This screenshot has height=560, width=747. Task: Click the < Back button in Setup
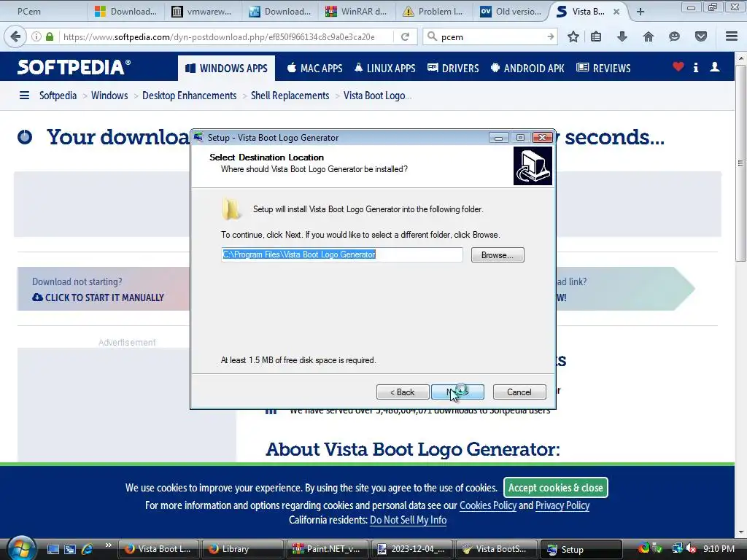point(403,392)
